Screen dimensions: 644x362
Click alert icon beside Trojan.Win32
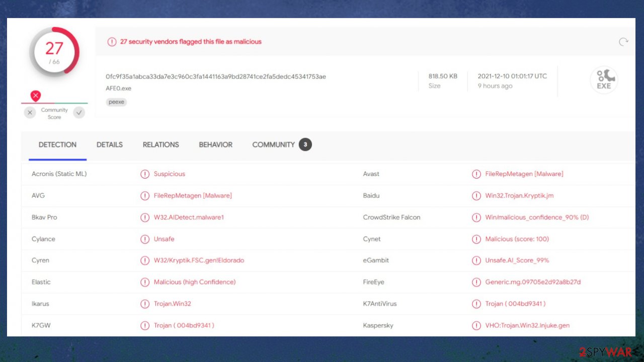click(145, 304)
